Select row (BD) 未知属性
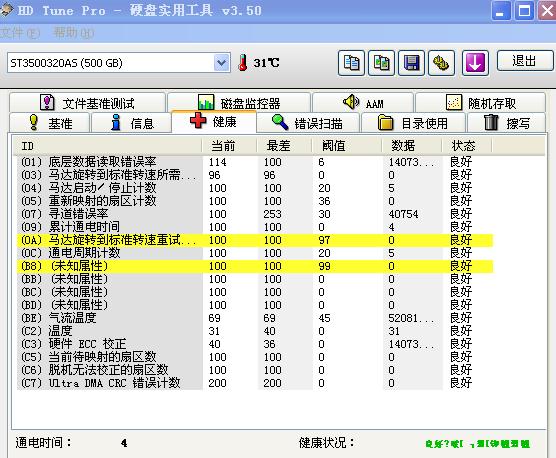Image resolution: width=556 pixels, height=458 pixels. click(x=255, y=305)
